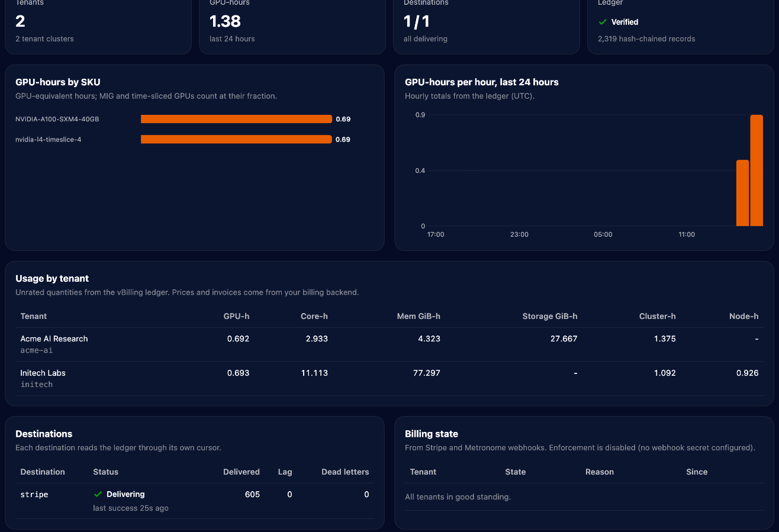The width and height of the screenshot is (779, 532).
Task: Click the 605 delivered count
Action: pos(252,494)
